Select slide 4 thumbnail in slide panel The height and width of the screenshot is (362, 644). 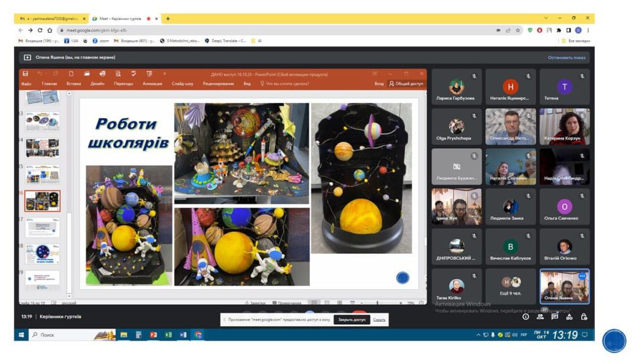click(x=43, y=148)
